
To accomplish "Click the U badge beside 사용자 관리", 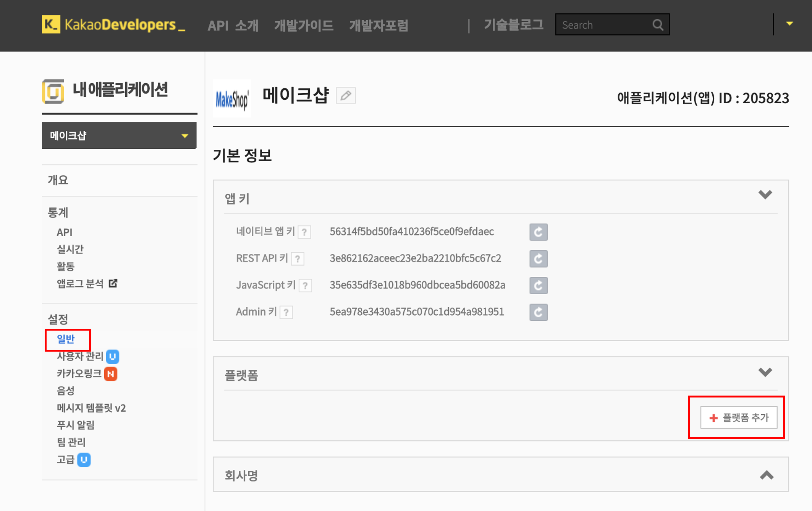I will (113, 357).
